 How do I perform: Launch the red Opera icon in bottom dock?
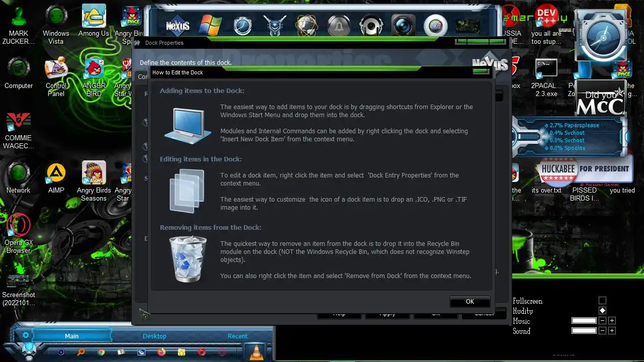202,352
